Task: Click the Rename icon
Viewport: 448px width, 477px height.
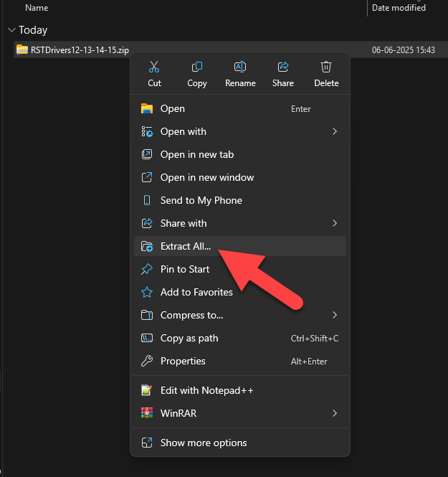Action: click(x=240, y=67)
